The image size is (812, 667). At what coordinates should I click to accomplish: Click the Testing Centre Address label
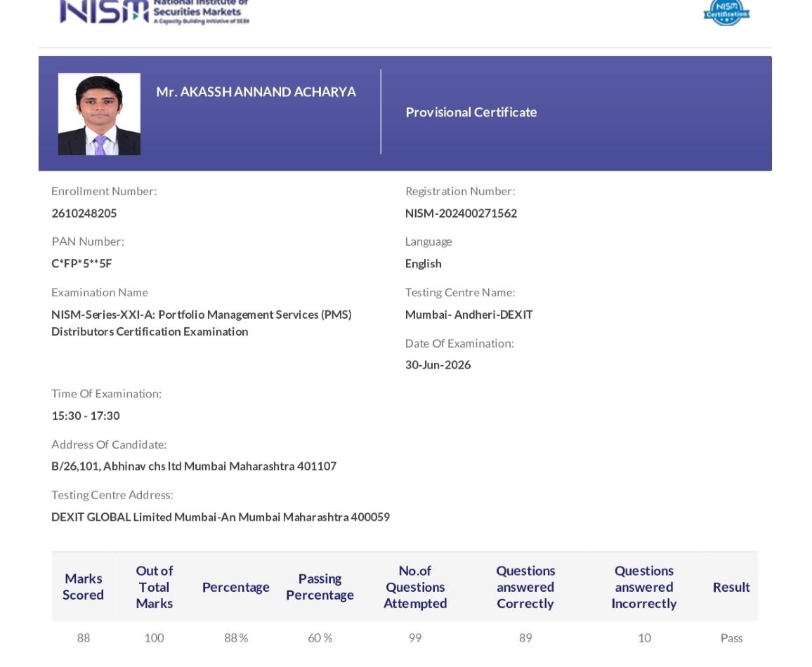click(112, 495)
